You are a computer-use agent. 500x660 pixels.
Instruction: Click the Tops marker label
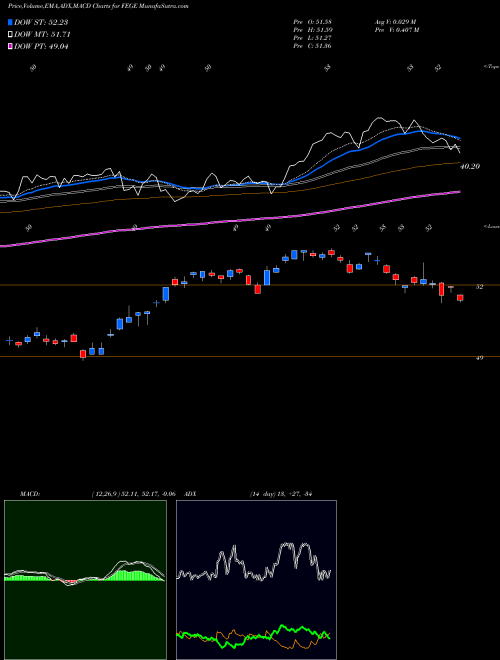pos(491,67)
